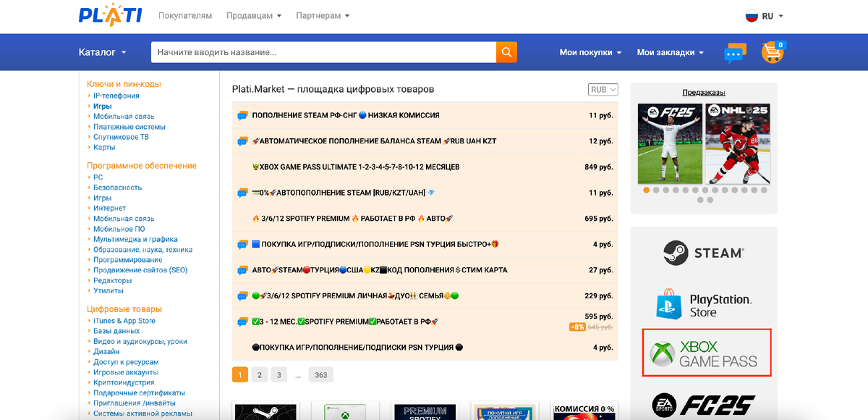Open the FC25 preorder thumbnail
The image size is (868, 420).
[670, 144]
